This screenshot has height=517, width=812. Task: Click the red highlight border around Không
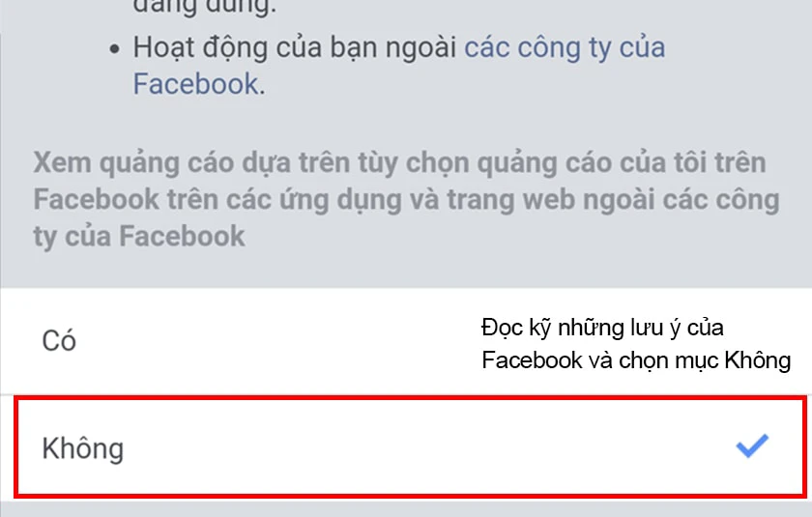410,398
